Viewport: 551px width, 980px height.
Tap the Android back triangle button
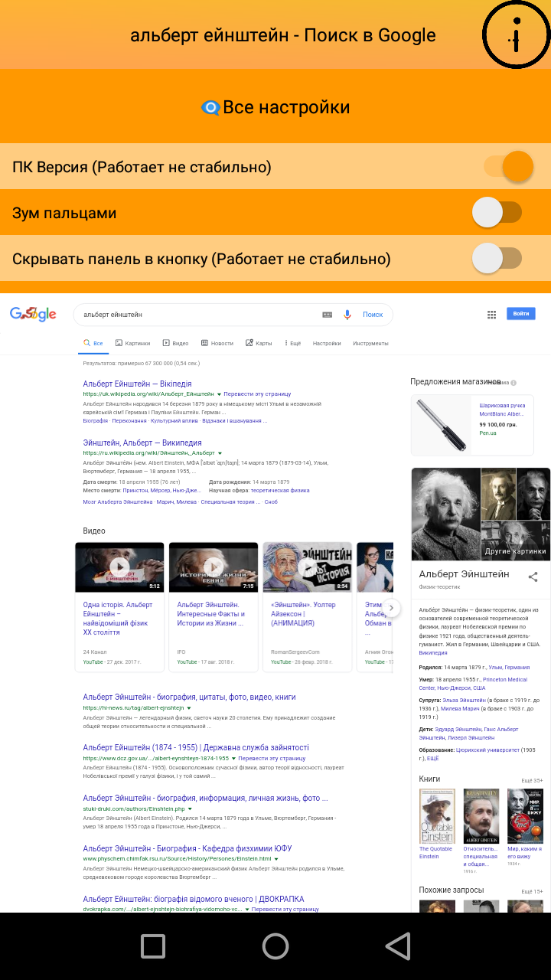pos(397,946)
